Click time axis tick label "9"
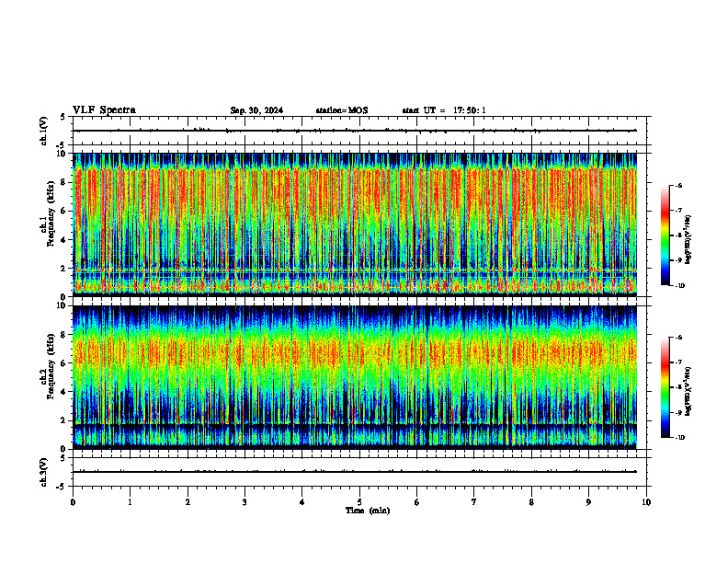This screenshot has height=563, width=728. [x=588, y=502]
